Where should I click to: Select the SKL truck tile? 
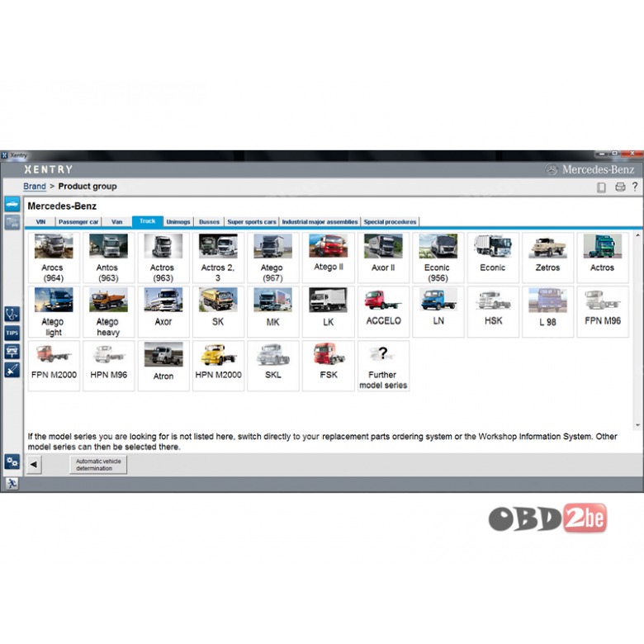pos(273,366)
